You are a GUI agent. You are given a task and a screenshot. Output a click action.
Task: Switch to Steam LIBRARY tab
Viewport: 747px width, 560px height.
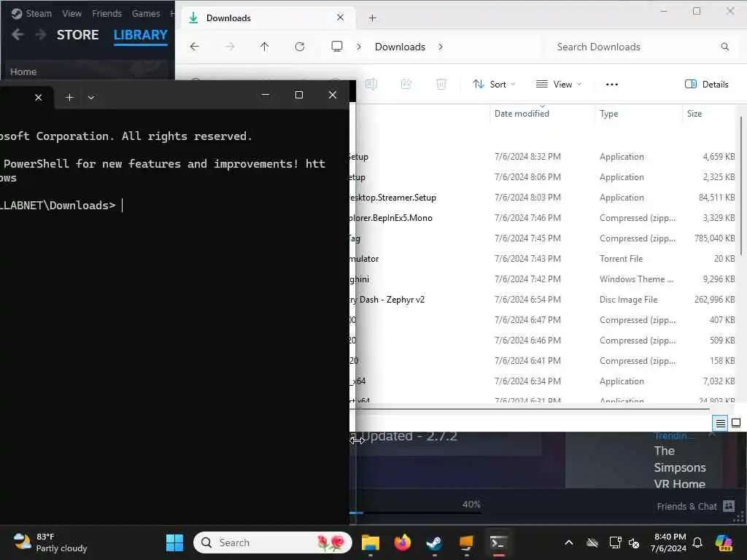[141, 35]
